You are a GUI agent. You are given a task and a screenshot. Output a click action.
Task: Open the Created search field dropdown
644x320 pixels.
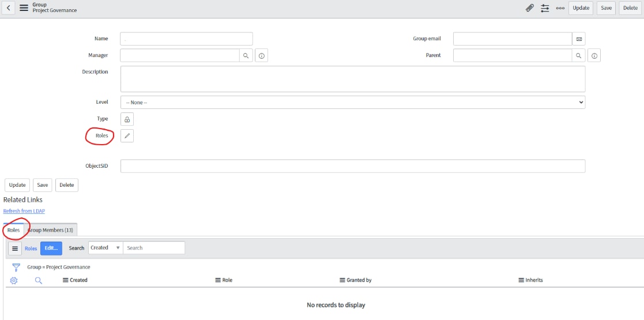click(106, 248)
